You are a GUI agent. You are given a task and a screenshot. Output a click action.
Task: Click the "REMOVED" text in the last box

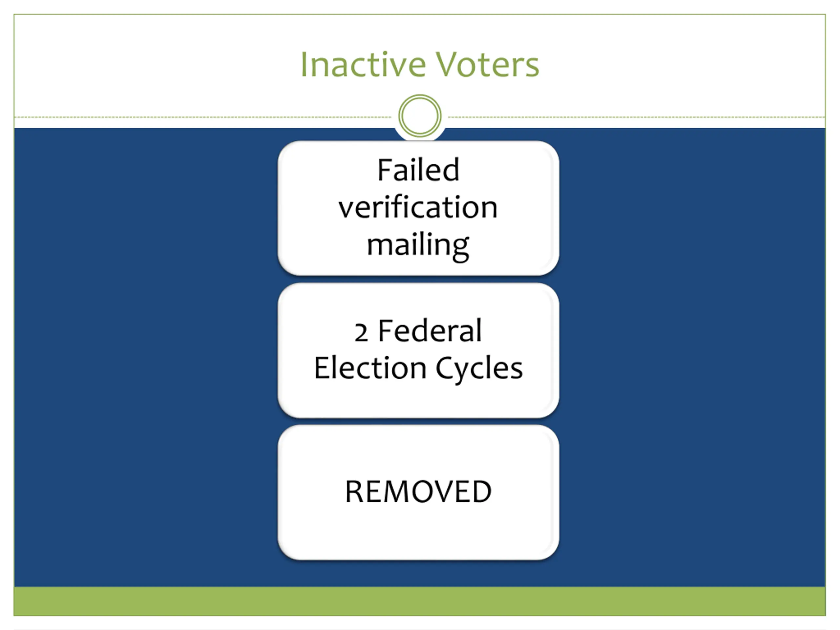point(418,492)
